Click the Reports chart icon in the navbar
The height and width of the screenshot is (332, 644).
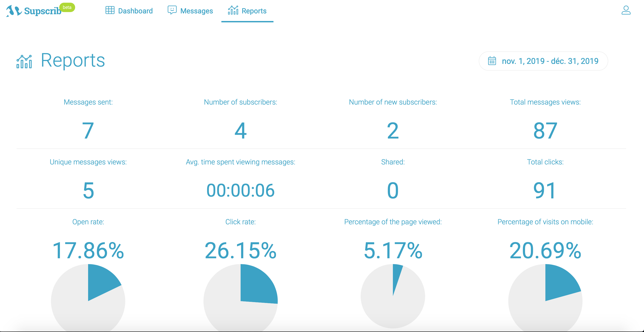tap(233, 11)
